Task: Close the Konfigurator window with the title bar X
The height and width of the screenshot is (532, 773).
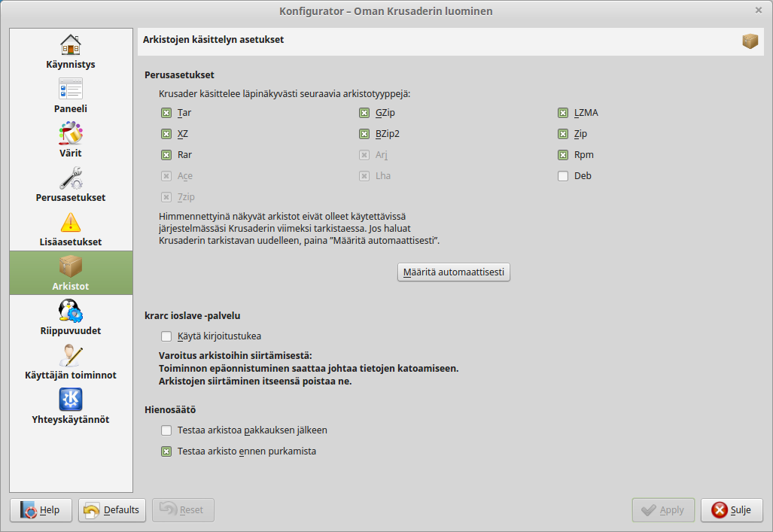Action: (758, 11)
